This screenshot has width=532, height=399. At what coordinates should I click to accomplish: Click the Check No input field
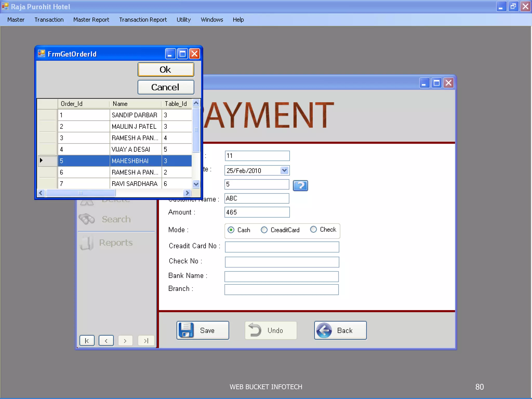pyautogui.click(x=282, y=262)
